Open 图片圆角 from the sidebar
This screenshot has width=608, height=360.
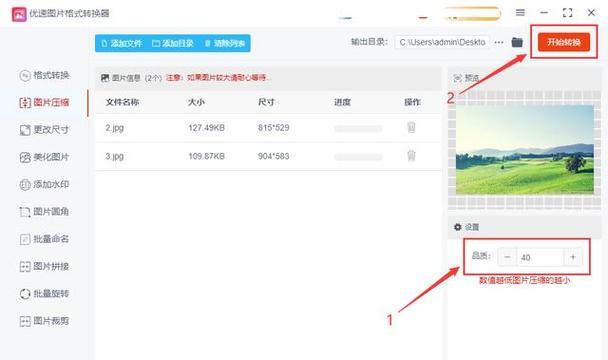(44, 212)
